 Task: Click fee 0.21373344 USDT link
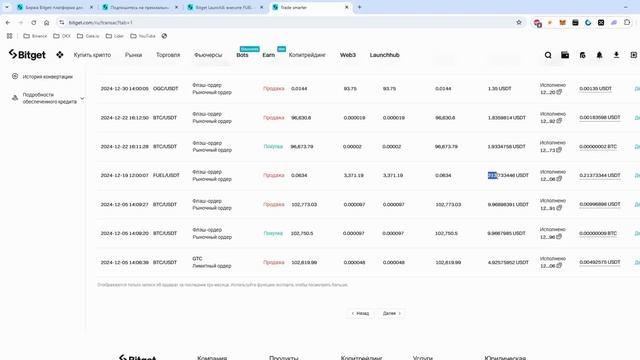pyautogui.click(x=600, y=175)
